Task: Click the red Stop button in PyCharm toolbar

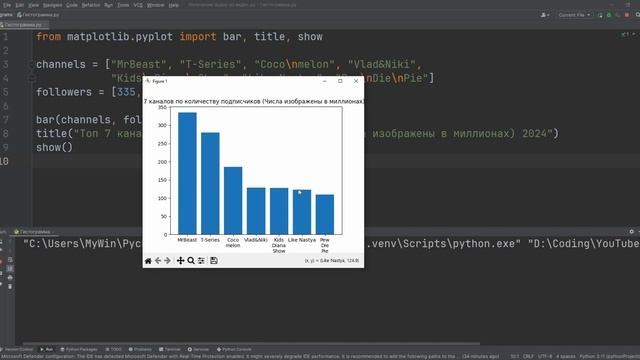Action: pos(627,15)
